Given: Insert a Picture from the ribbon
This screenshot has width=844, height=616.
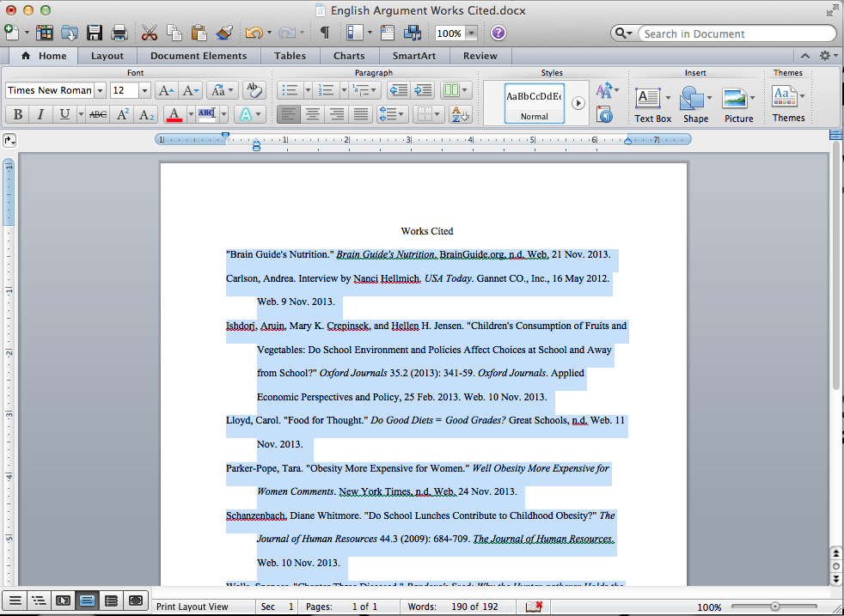Looking at the screenshot, I should coord(738,105).
